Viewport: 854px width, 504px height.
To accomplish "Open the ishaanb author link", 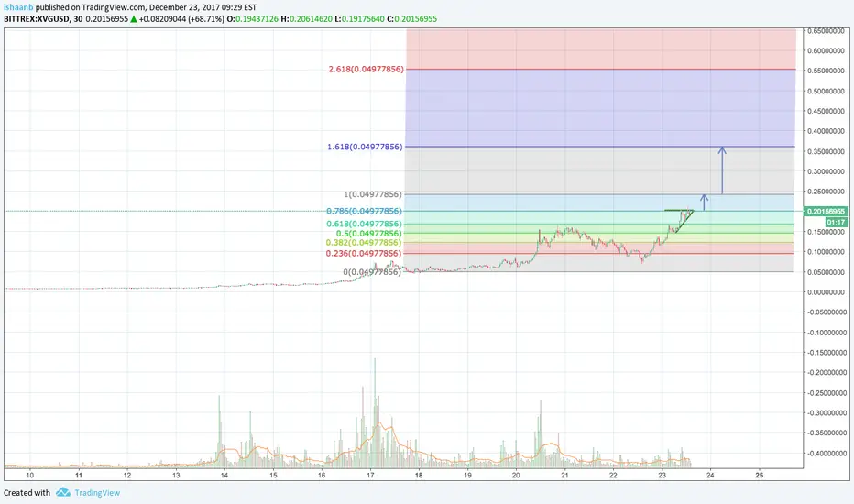I will coord(18,7).
